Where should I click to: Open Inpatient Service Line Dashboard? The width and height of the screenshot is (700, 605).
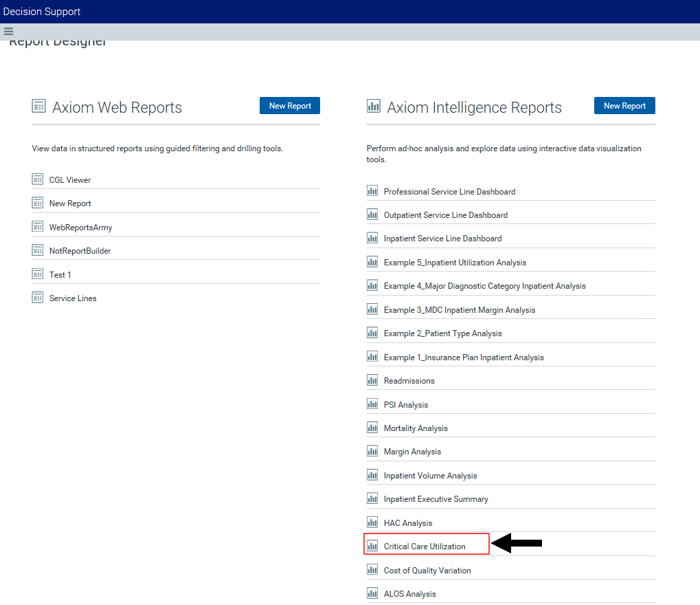tap(443, 239)
